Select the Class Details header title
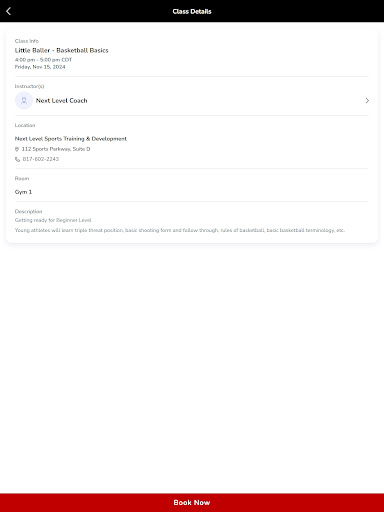This screenshot has width=384, height=512. 192,11
